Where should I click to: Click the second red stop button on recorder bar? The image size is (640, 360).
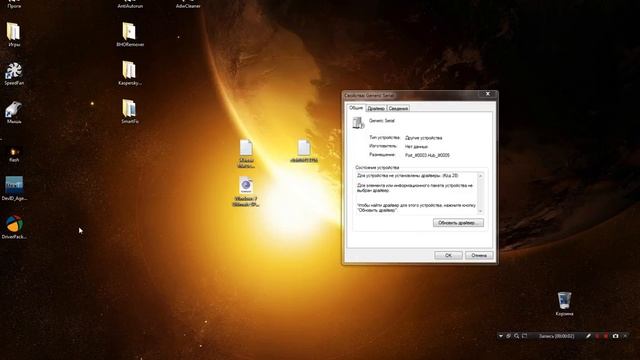click(606, 336)
